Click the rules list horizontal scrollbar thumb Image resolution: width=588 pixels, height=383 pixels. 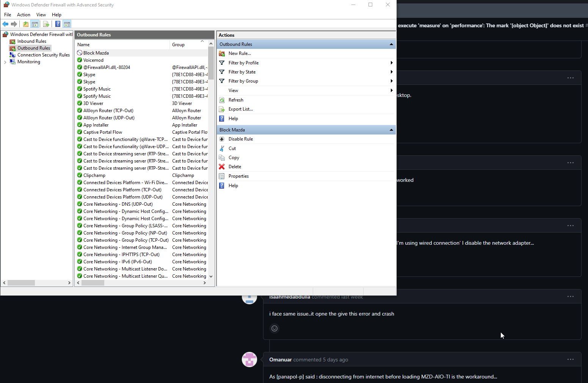pyautogui.click(x=93, y=283)
